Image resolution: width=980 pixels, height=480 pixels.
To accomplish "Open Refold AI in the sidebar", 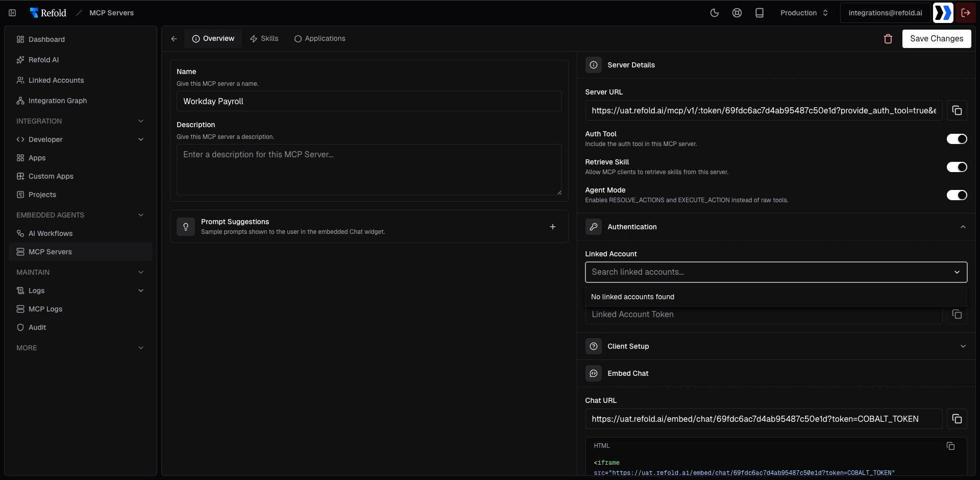I will (81, 60).
